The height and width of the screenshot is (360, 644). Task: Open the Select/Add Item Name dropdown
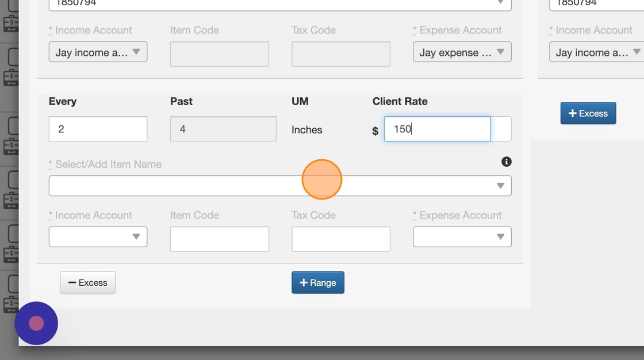tap(280, 186)
